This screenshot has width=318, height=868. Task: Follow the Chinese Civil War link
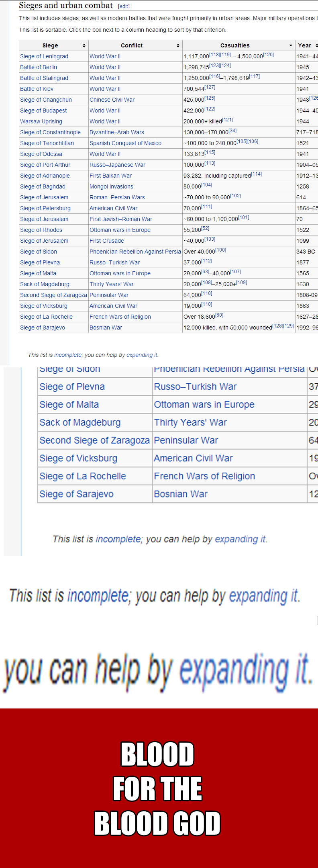(x=112, y=100)
